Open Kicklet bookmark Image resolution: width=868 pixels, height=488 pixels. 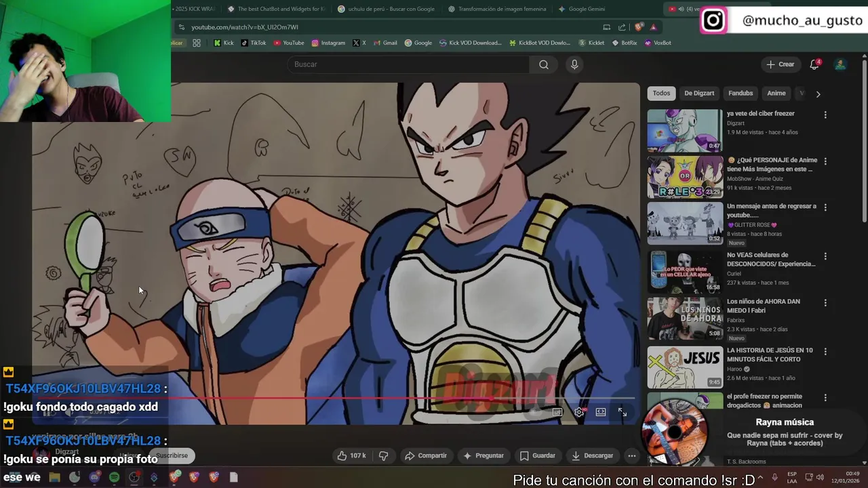(591, 43)
